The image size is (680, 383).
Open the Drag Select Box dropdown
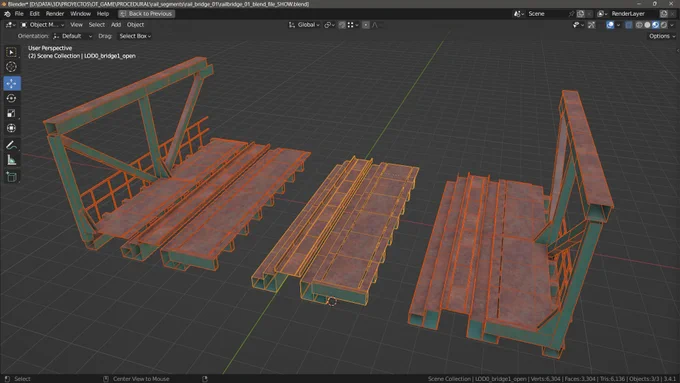coord(135,36)
